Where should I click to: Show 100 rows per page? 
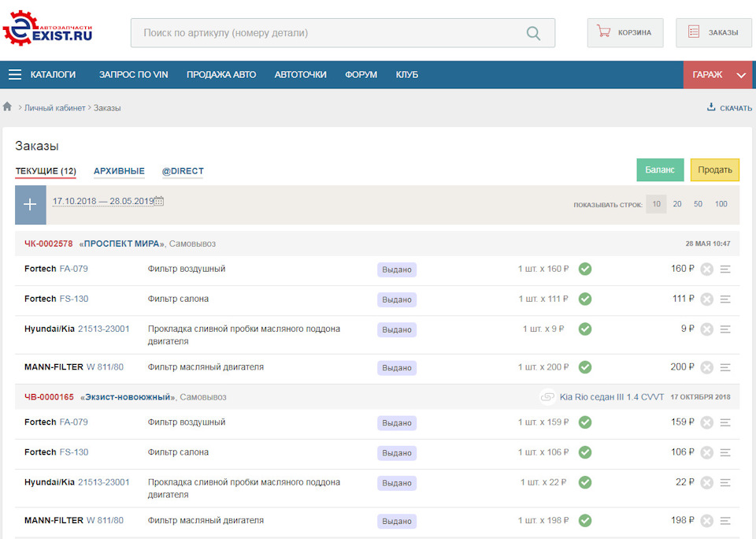coord(721,204)
